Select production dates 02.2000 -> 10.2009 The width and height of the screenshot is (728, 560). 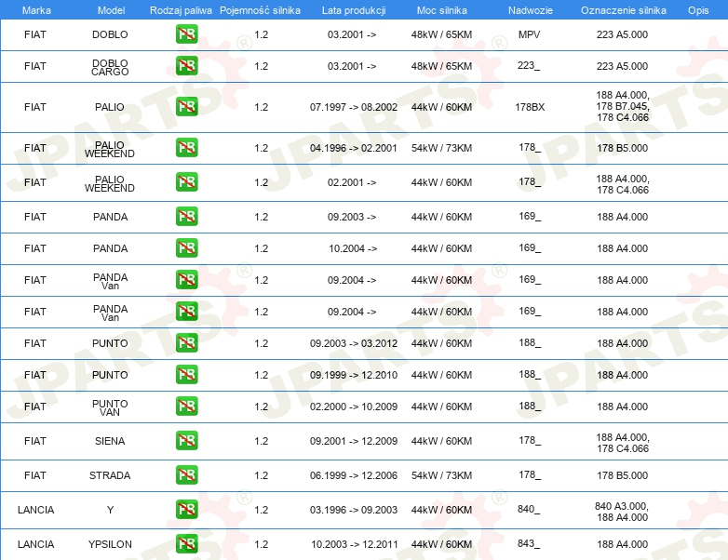[354, 407]
